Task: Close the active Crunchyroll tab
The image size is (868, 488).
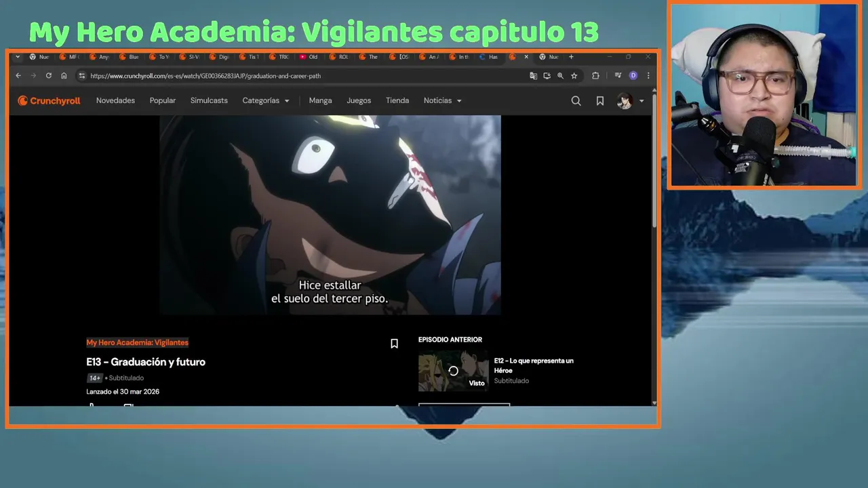Action: 526,57
